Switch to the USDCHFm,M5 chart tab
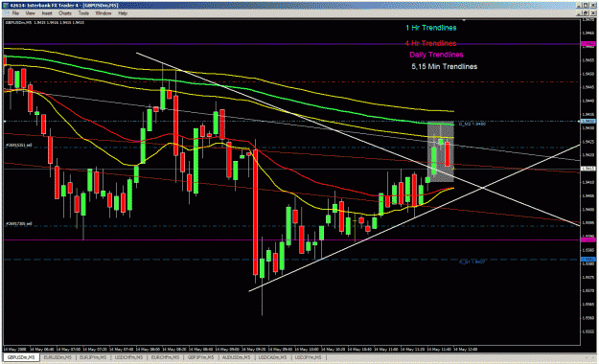 tap(128, 357)
